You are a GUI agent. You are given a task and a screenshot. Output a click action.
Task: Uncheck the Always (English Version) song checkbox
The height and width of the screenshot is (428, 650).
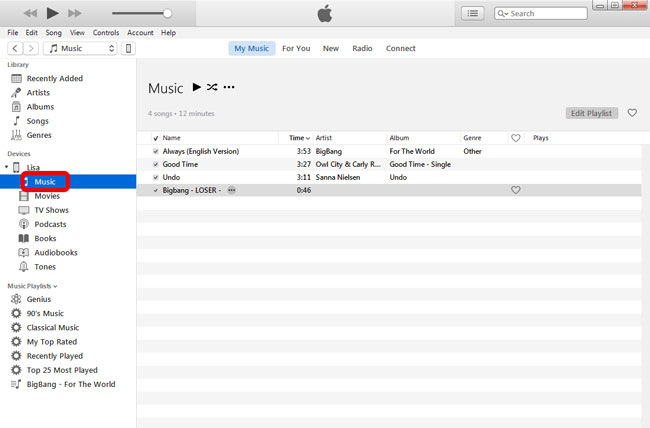(156, 151)
